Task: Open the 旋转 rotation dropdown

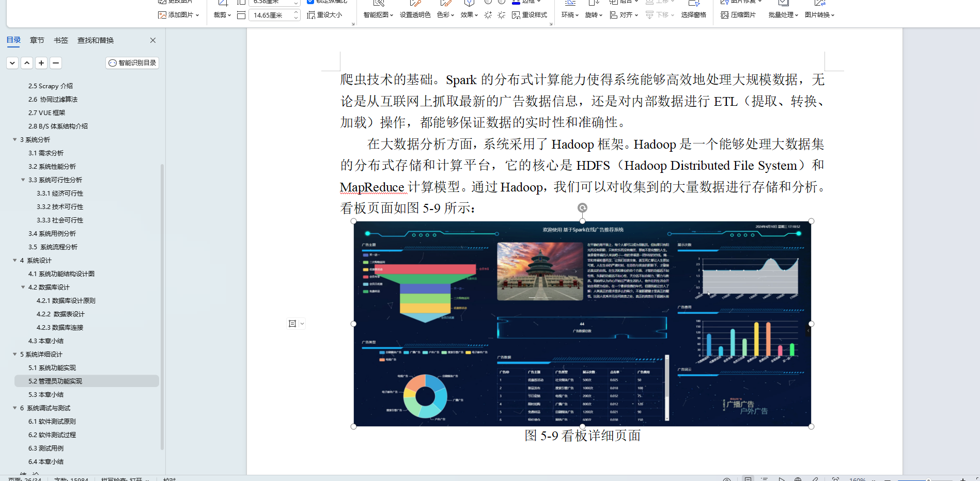Action: pyautogui.click(x=593, y=14)
